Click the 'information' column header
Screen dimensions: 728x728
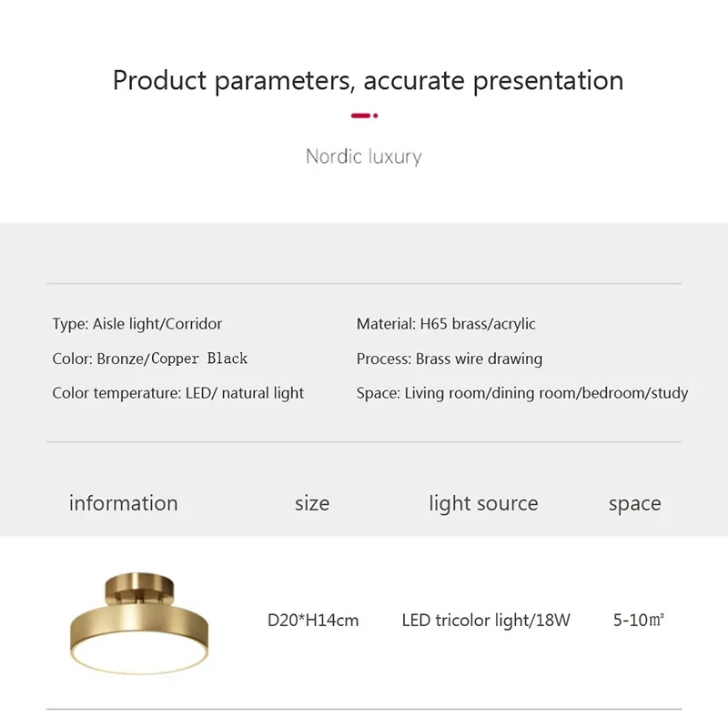(124, 503)
